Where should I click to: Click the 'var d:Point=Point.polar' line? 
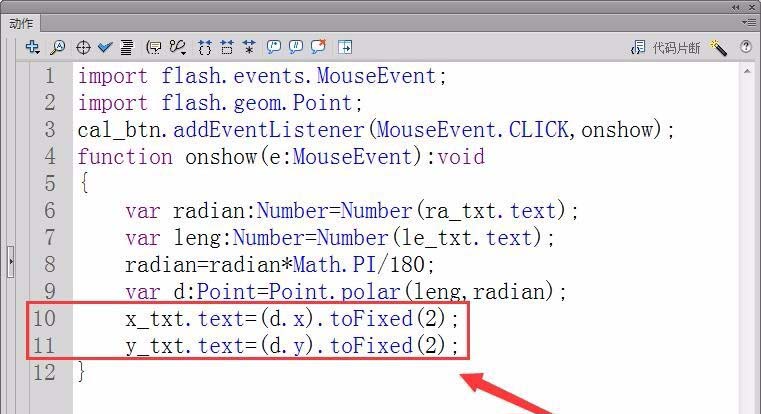[x=346, y=292]
